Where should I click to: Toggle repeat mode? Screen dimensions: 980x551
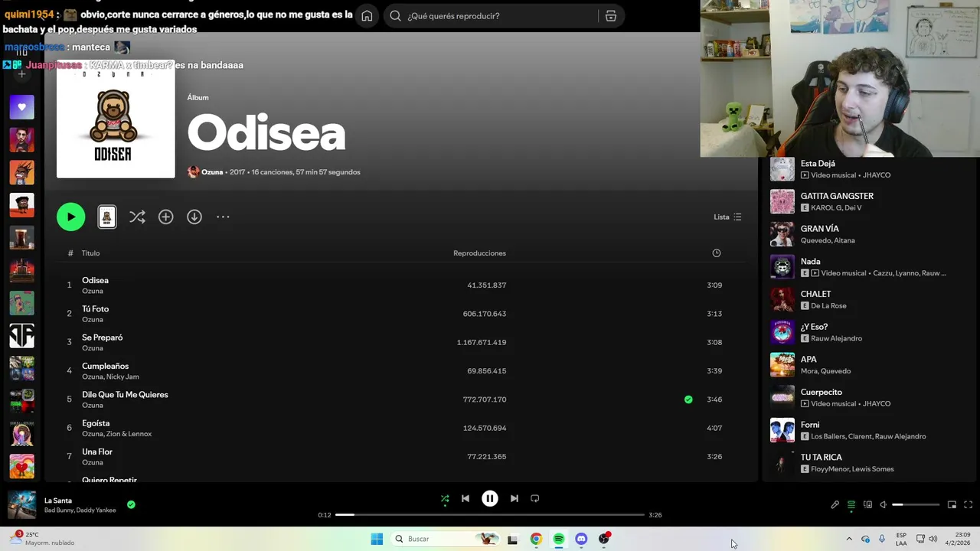[535, 499]
